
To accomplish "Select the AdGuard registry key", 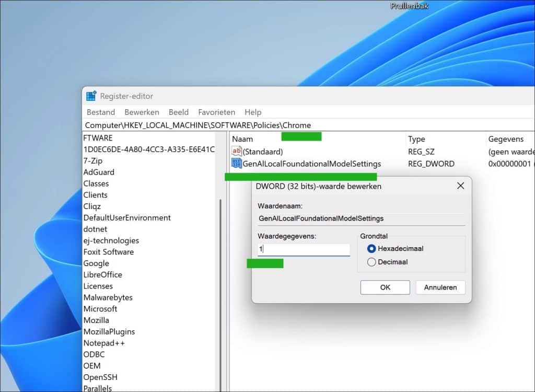I will [x=99, y=172].
